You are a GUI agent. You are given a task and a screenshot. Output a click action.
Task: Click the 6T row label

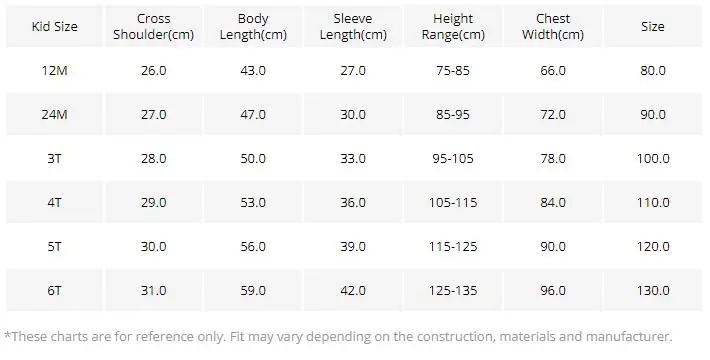[54, 290]
